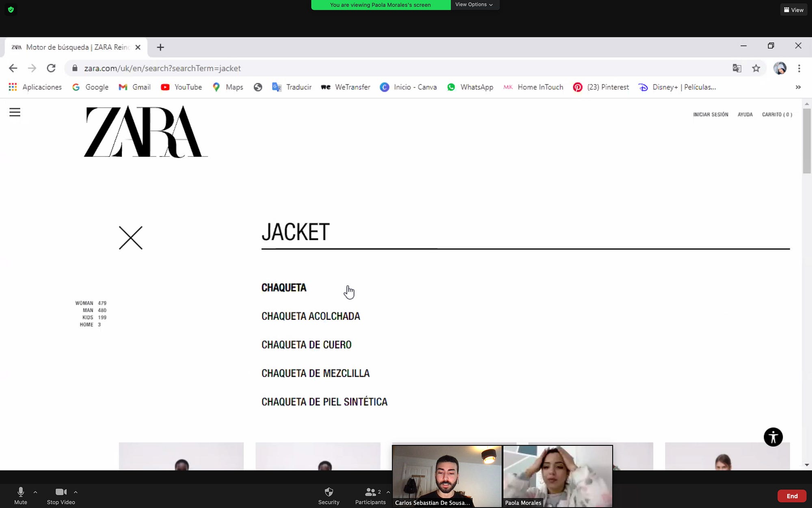
Task: Expand Participants options caret
Action: [x=389, y=492]
